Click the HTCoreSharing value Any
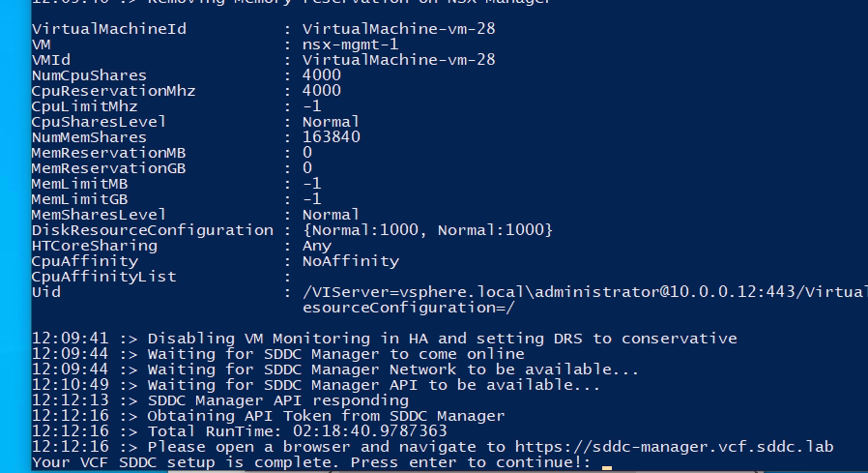868x473 pixels. click(317, 246)
